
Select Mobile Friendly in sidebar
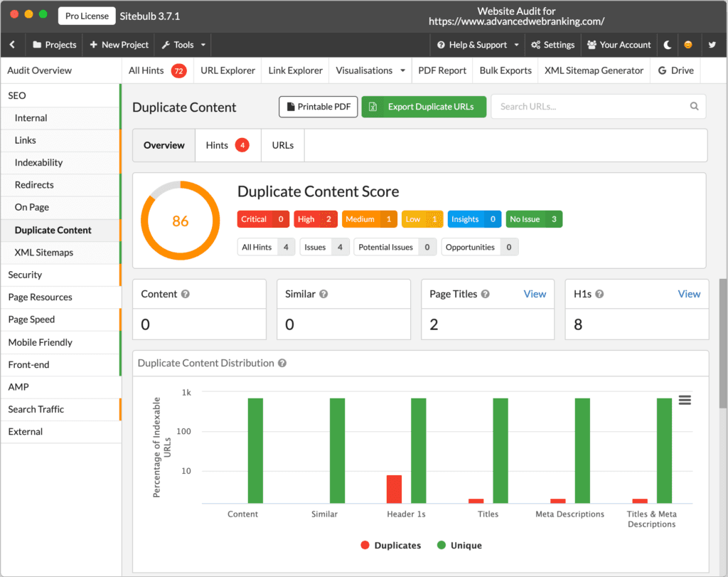coord(60,342)
